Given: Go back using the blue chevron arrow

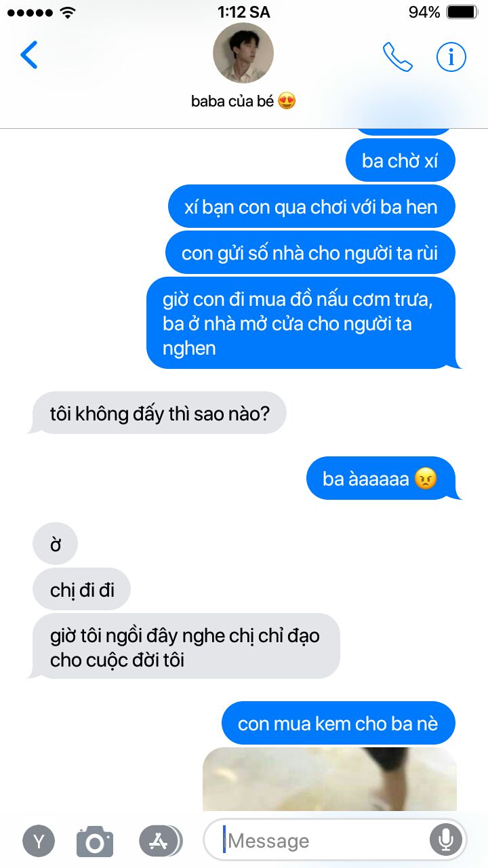Looking at the screenshot, I should (x=29, y=56).
